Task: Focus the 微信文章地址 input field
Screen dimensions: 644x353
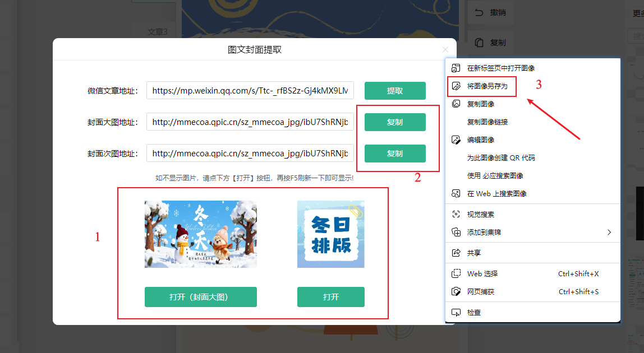Action: (x=250, y=91)
